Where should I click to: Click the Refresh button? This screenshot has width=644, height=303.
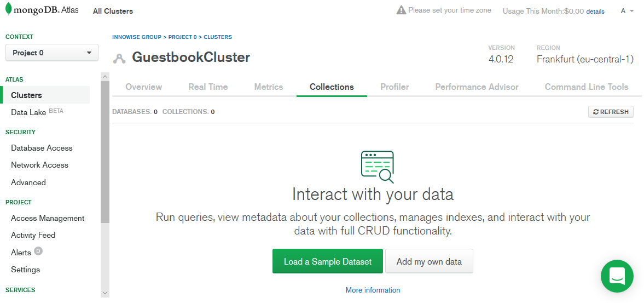(x=611, y=112)
